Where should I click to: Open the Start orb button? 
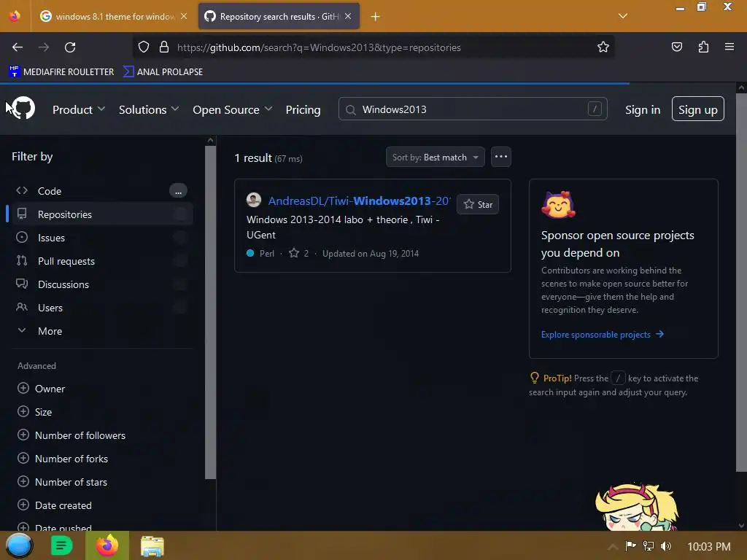pyautogui.click(x=20, y=545)
